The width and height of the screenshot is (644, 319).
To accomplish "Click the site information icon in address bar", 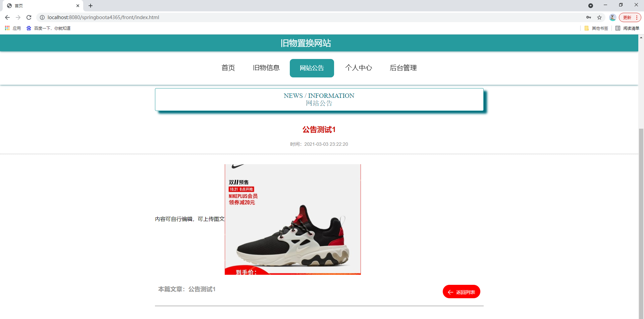I will (42, 17).
